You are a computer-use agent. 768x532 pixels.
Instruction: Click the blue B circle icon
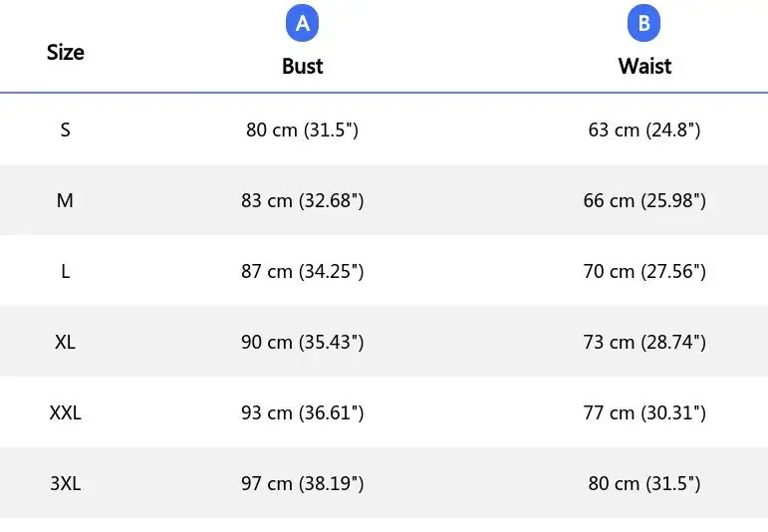tap(643, 24)
